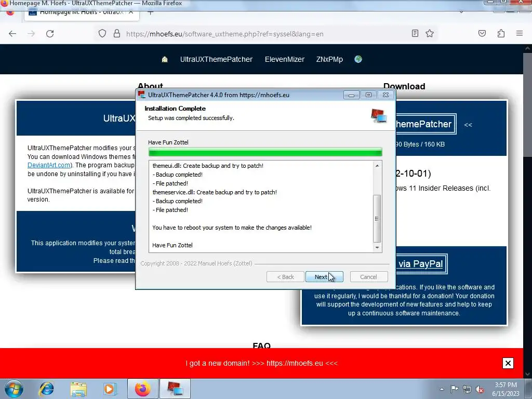Click the Cancel button in installer

coord(368,277)
